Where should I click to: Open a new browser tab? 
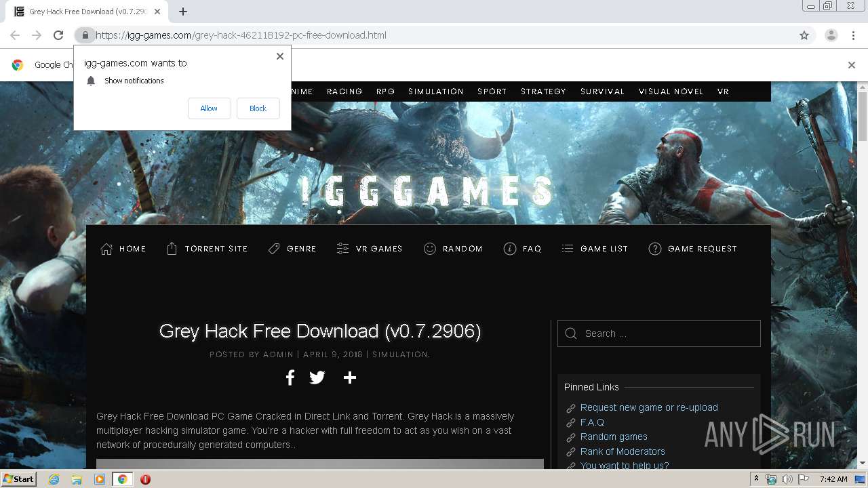[183, 12]
